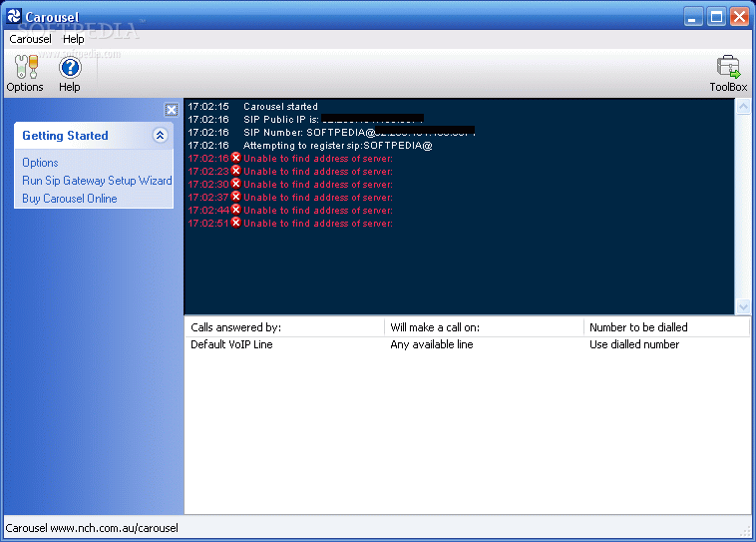The width and height of the screenshot is (756, 542).
Task: Close the Carousel window
Action: point(739,17)
